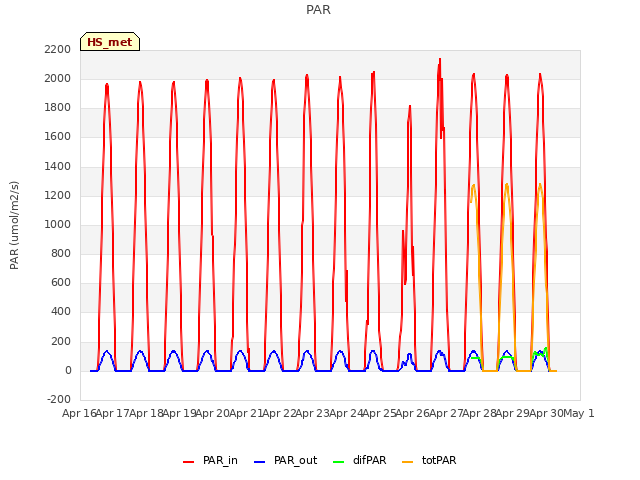Click the PAR chart title
Viewport: 640px width, 480px height.
pos(318,10)
